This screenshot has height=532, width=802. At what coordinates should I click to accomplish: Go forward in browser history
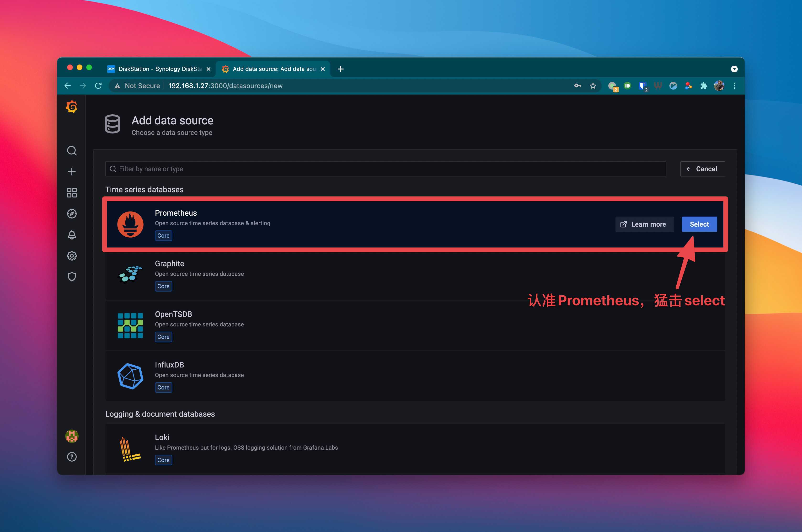(x=83, y=86)
